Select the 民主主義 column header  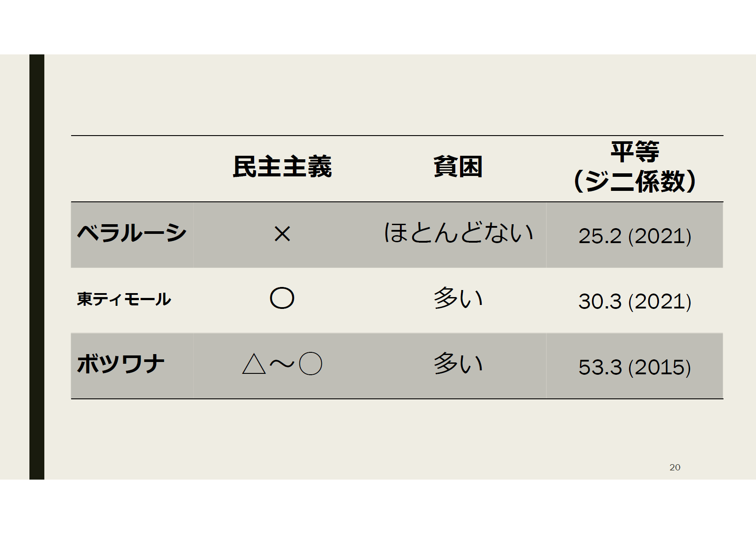[x=282, y=167]
